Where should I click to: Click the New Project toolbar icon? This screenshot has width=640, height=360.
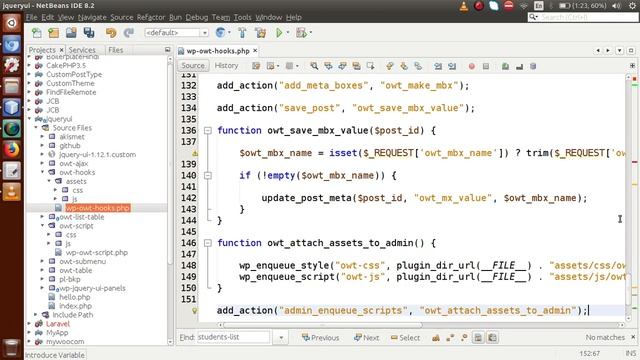[53, 33]
